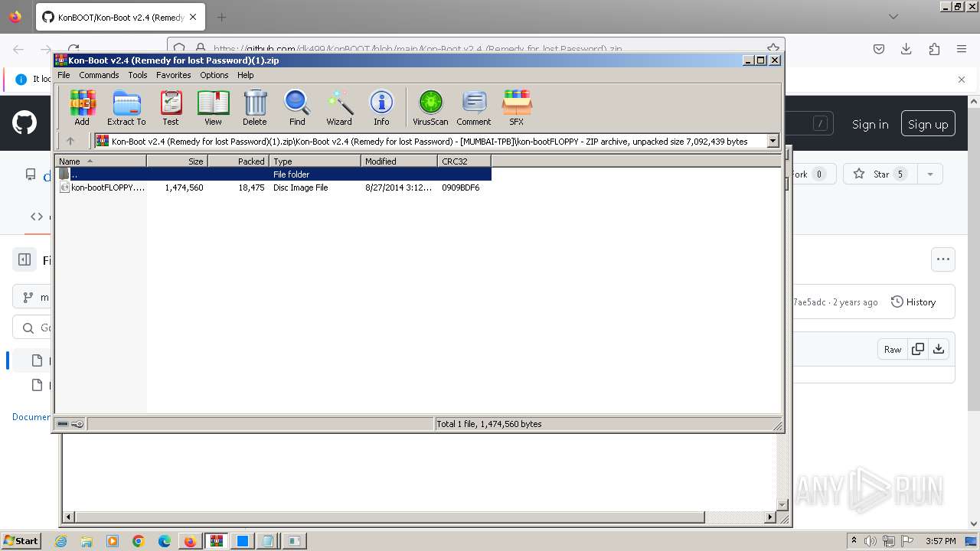Star the GitHub repository
The image size is (980, 551).
pos(881,174)
